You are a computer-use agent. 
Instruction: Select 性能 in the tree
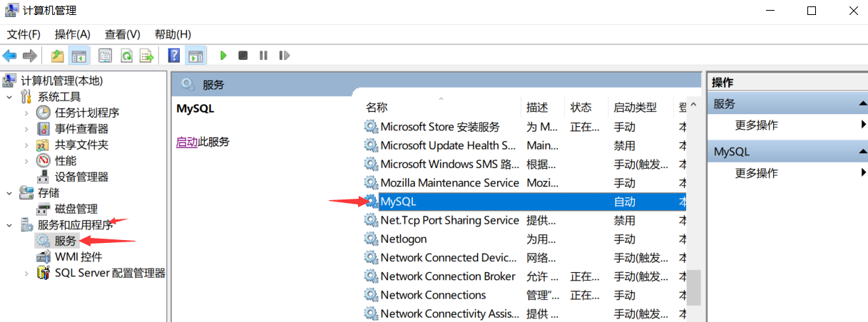click(66, 161)
